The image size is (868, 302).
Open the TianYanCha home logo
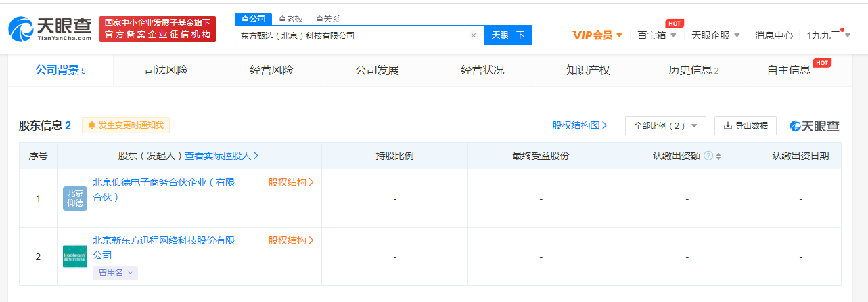pyautogui.click(x=50, y=29)
